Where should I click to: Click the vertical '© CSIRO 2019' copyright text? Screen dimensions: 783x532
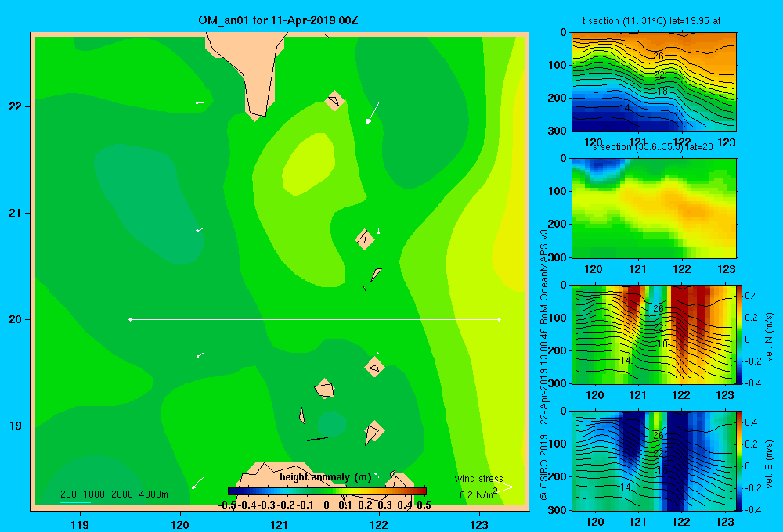point(544,467)
